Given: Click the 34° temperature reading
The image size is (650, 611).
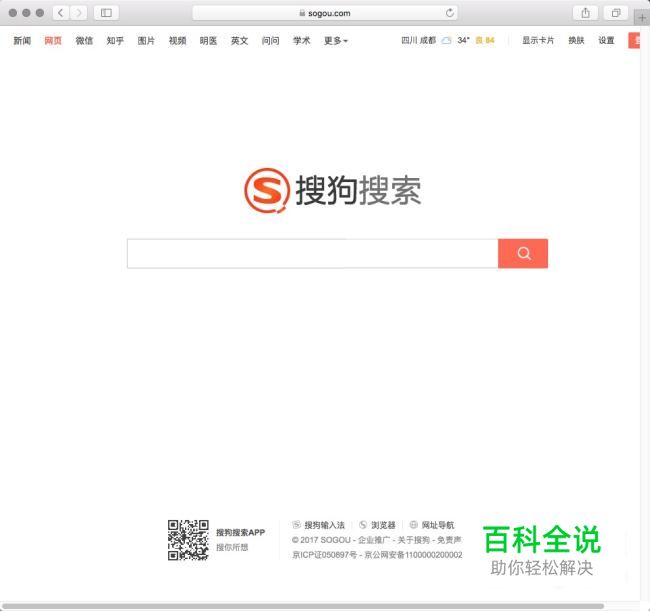Looking at the screenshot, I should tap(463, 40).
